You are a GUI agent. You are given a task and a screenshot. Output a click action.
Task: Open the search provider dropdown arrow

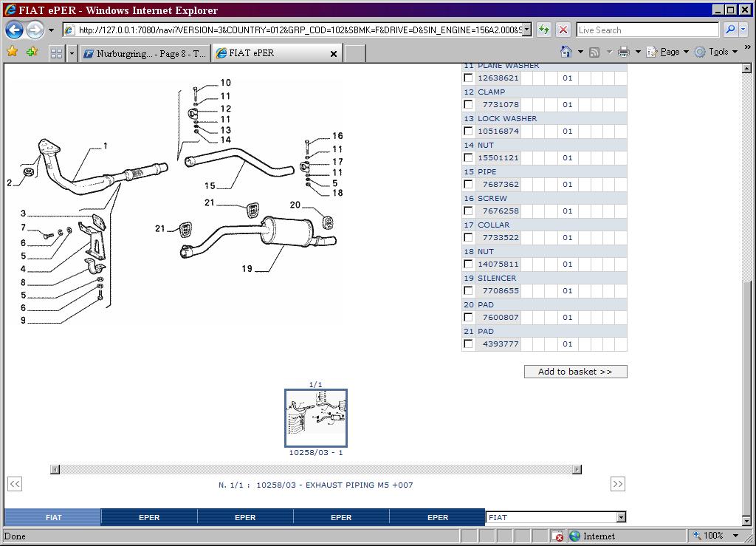[743, 30]
